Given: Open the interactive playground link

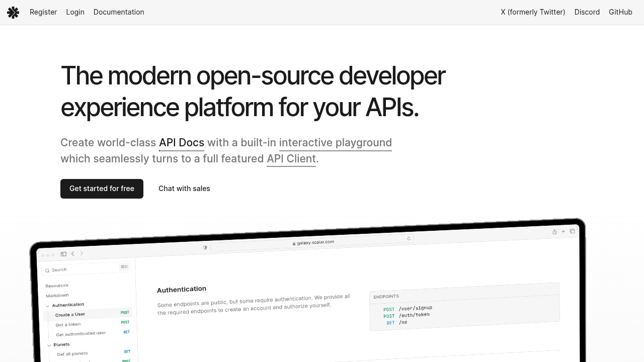Looking at the screenshot, I should pyautogui.click(x=336, y=143).
